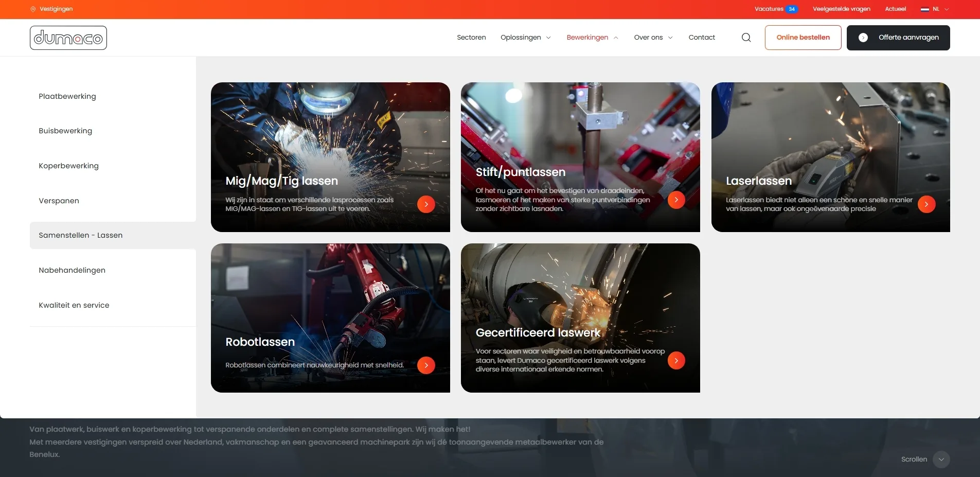980x477 pixels.
Task: Expand the Over ons dropdown
Action: [x=653, y=38]
